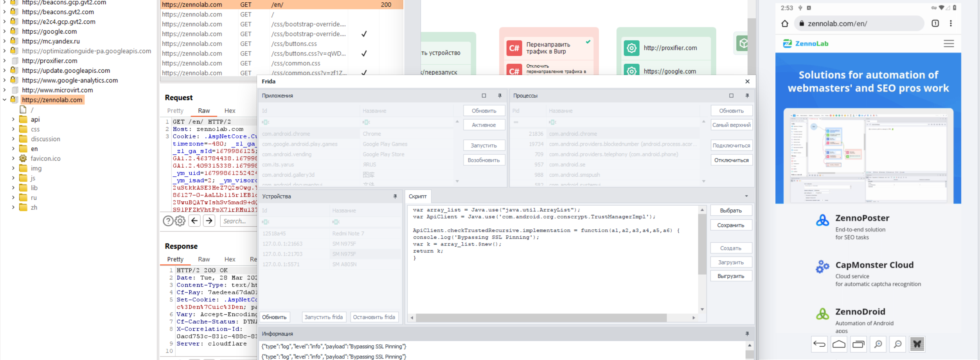
Task: Open Chrome three-dot menu in emulator
Action: tap(951, 23)
